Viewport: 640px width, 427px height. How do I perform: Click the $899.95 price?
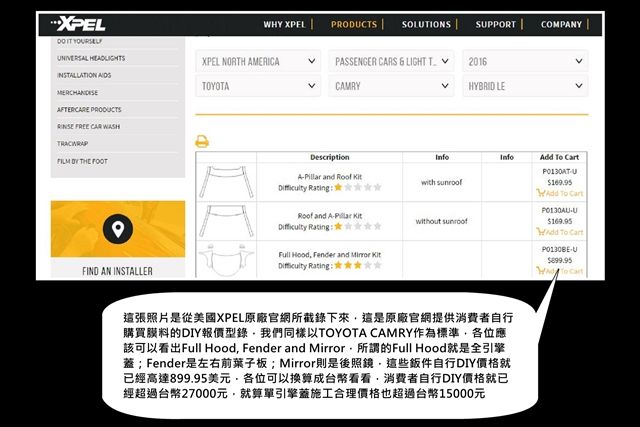coord(560,260)
